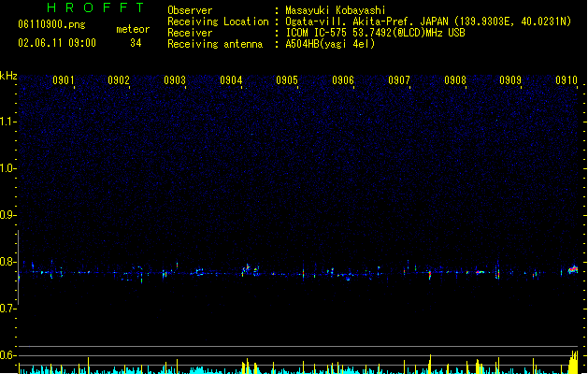Click the HROFFT title text
588x374 pixels.
pos(95,7)
